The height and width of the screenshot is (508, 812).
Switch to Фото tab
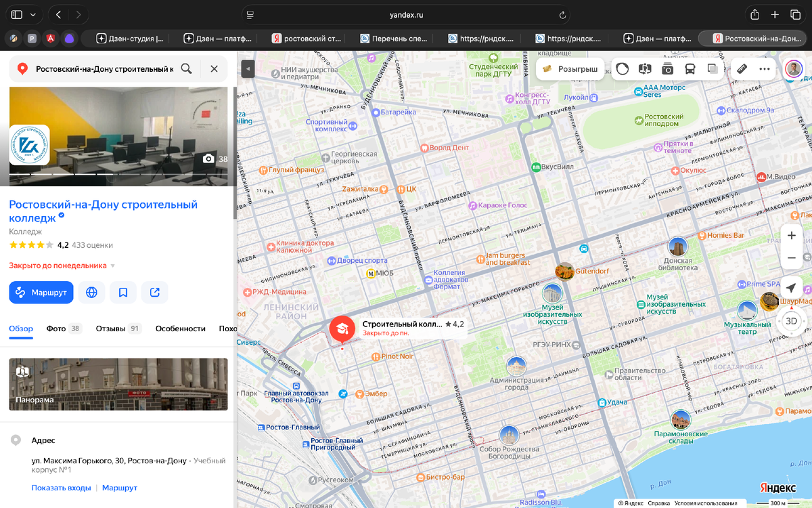64,329
